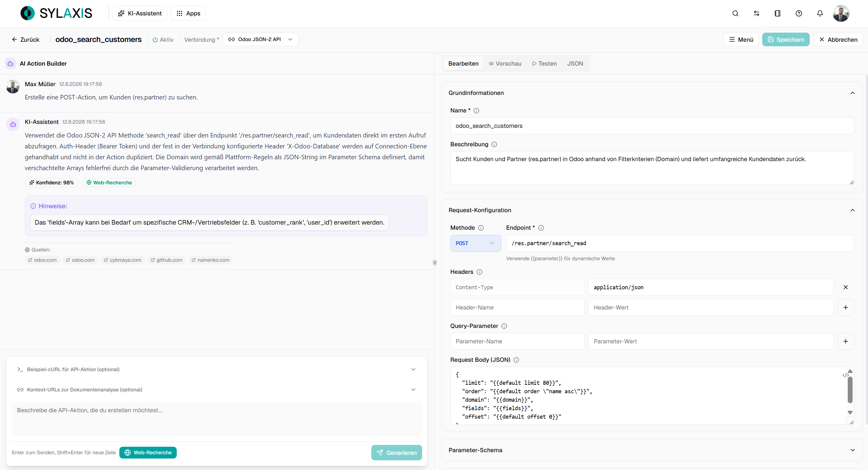Viewport: 868px width, 470px height.
Task: Click the Beschreibung text area
Action: 652,168
